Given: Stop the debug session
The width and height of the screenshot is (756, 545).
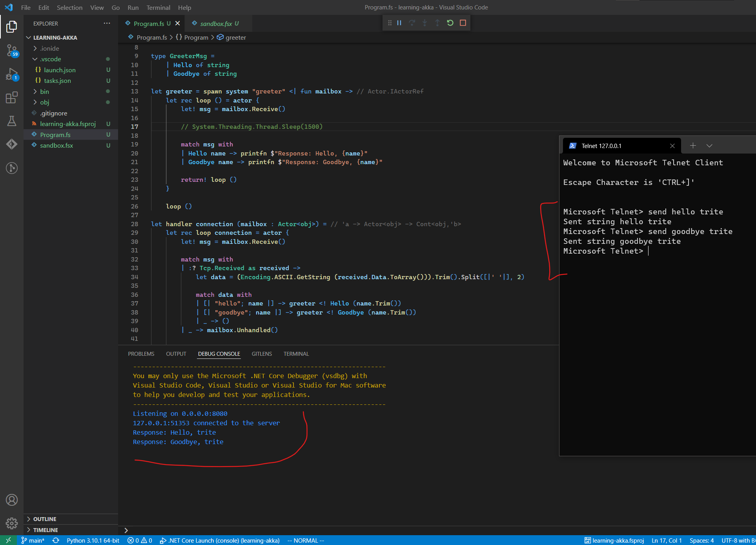Looking at the screenshot, I should (x=463, y=23).
